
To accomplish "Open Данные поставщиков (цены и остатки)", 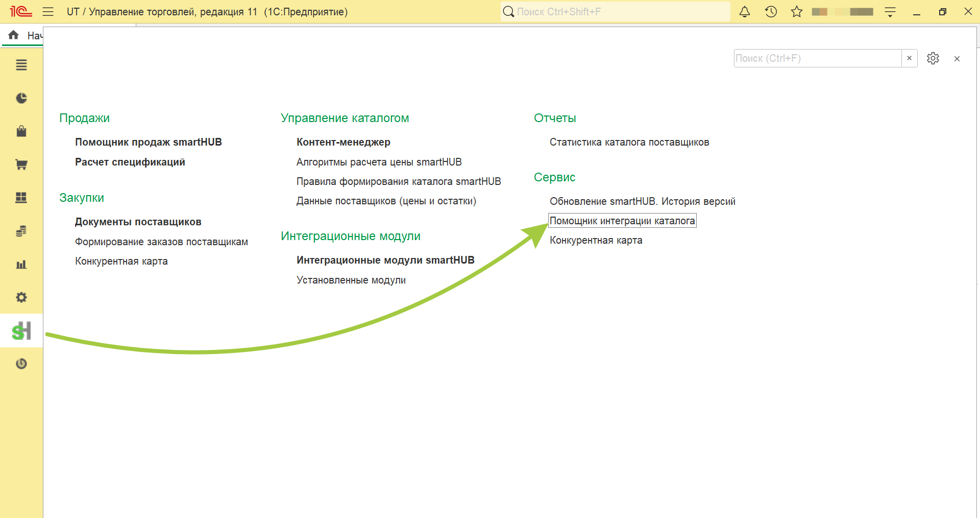I will point(386,201).
